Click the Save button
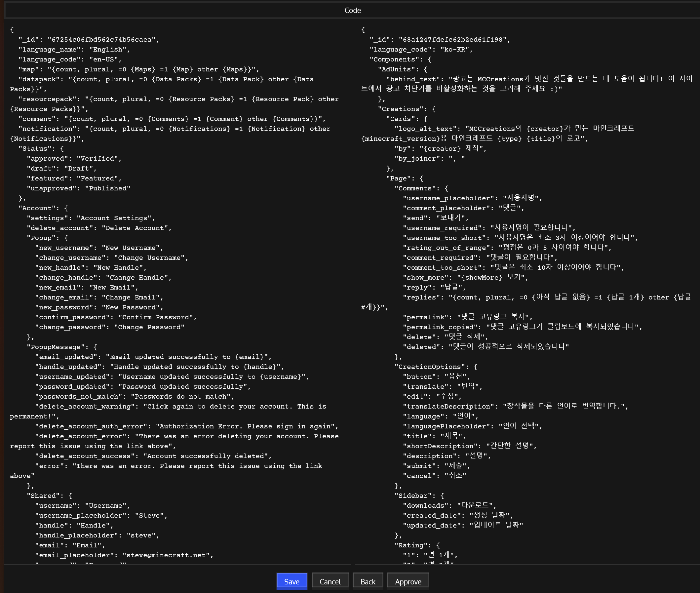Viewport: 700px width, 593px height. [292, 581]
